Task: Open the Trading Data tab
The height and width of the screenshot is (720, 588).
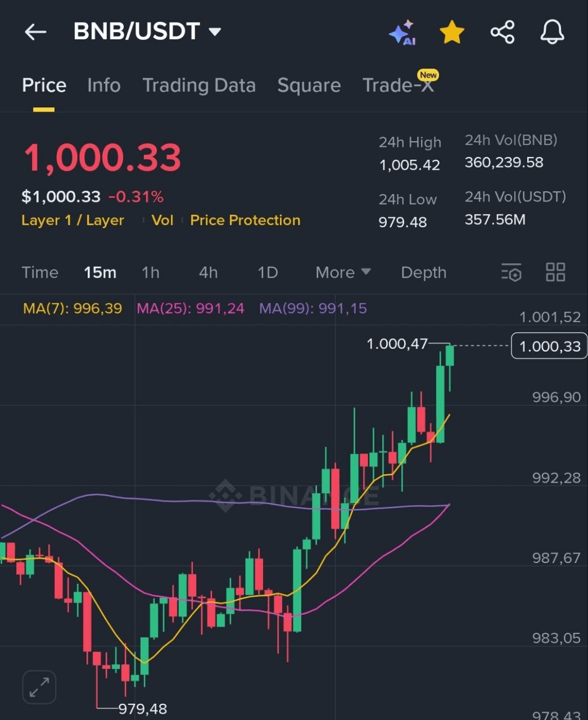Action: (199, 85)
